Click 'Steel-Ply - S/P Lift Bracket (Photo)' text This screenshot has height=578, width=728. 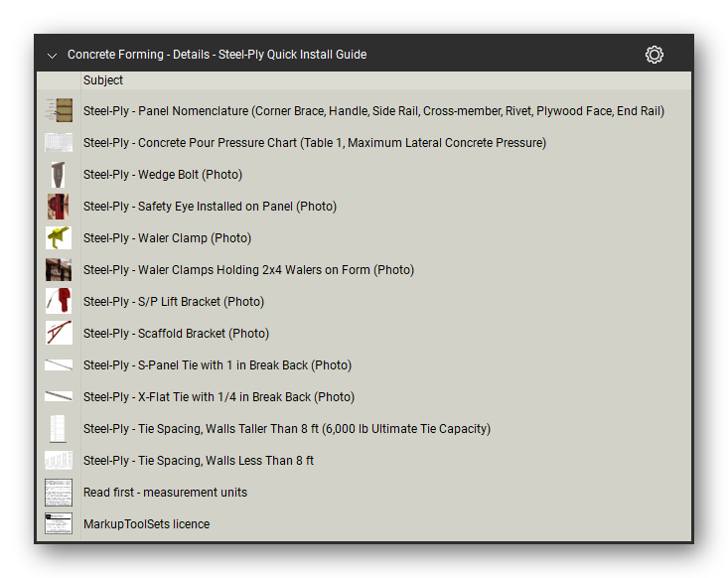(x=174, y=302)
